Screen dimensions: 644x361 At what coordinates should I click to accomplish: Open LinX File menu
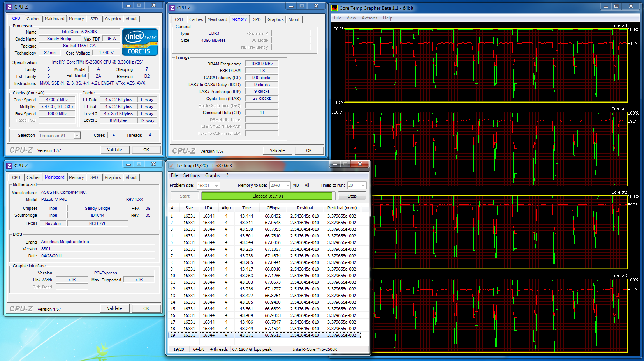(174, 175)
